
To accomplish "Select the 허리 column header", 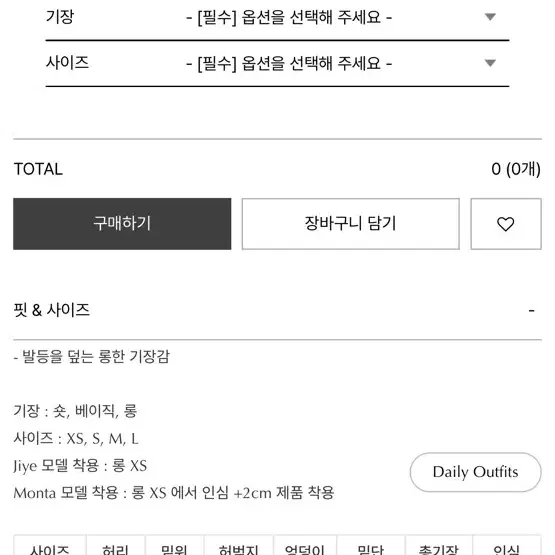I will pos(115,548).
